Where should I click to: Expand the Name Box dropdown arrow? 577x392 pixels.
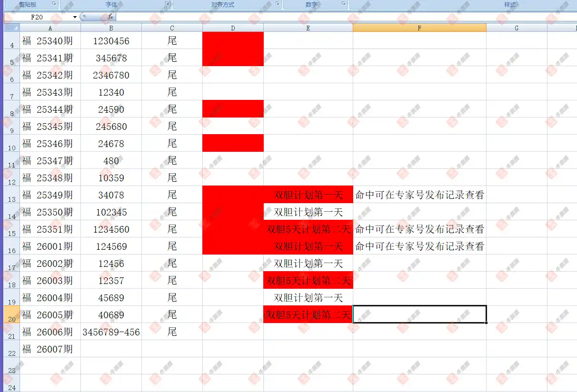tap(75, 17)
